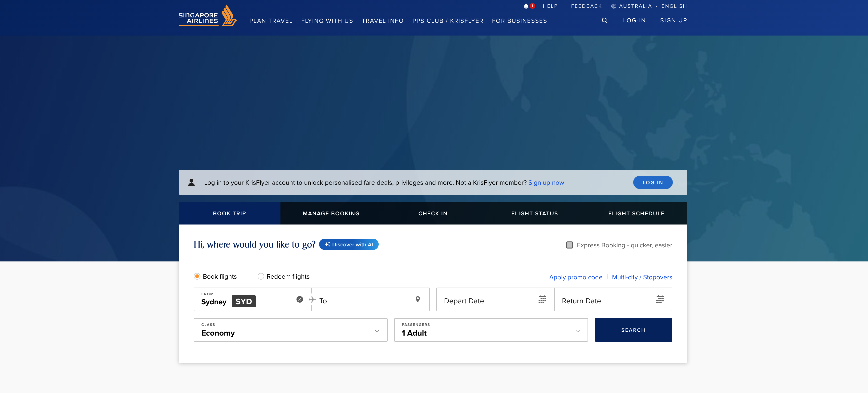Open the Flying With Us menu
The image size is (868, 393).
coord(327,21)
